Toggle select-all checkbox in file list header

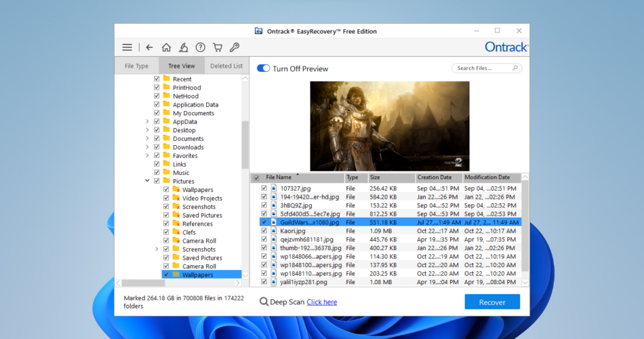tap(256, 178)
